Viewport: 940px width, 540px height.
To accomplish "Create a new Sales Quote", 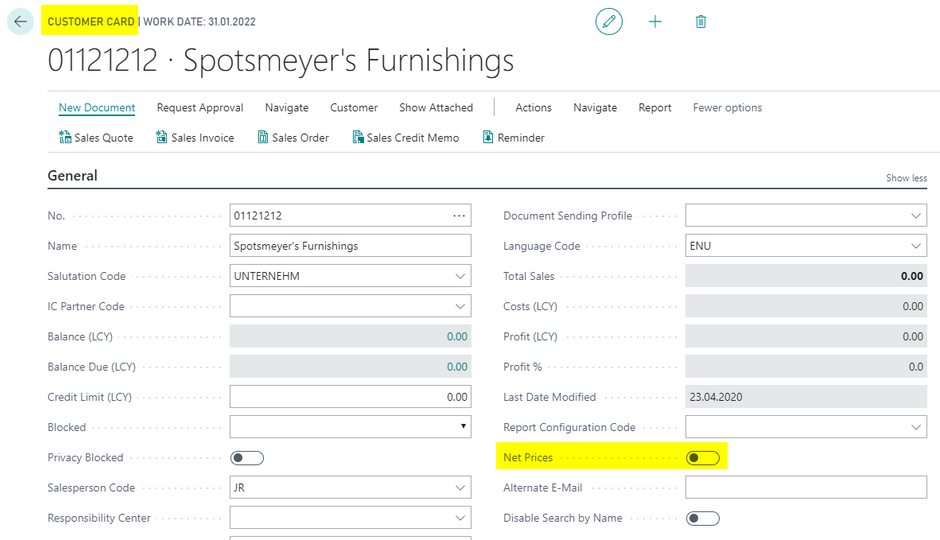I will [96, 138].
